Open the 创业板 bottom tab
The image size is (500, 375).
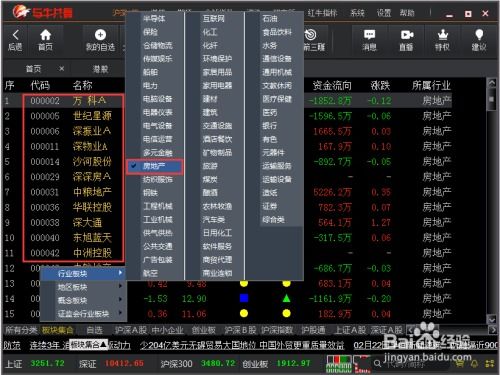point(203,330)
